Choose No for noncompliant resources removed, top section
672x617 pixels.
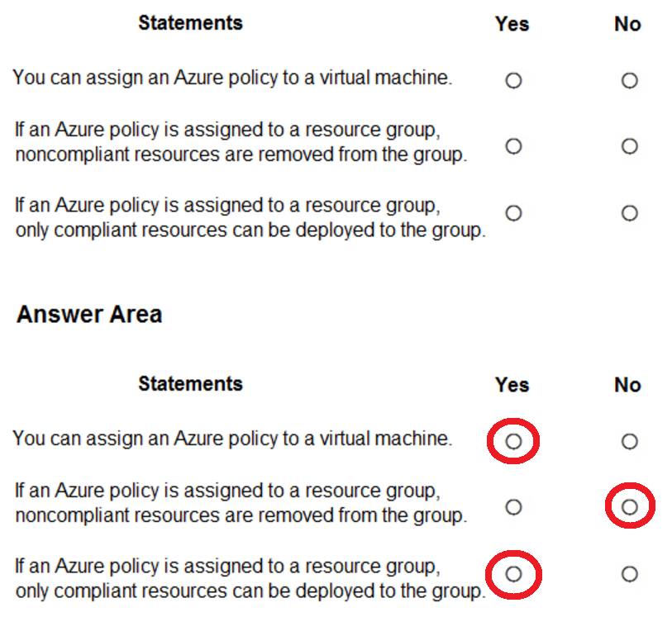pyautogui.click(x=629, y=146)
